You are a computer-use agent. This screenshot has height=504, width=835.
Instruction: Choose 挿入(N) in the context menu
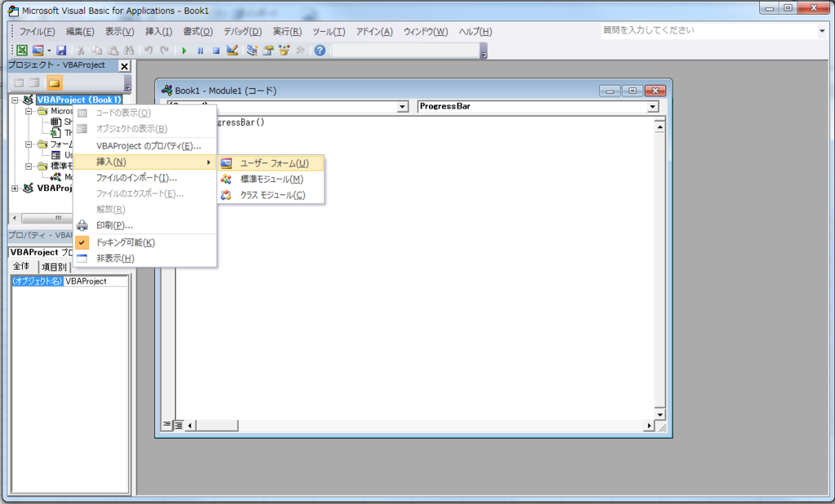pyautogui.click(x=145, y=162)
